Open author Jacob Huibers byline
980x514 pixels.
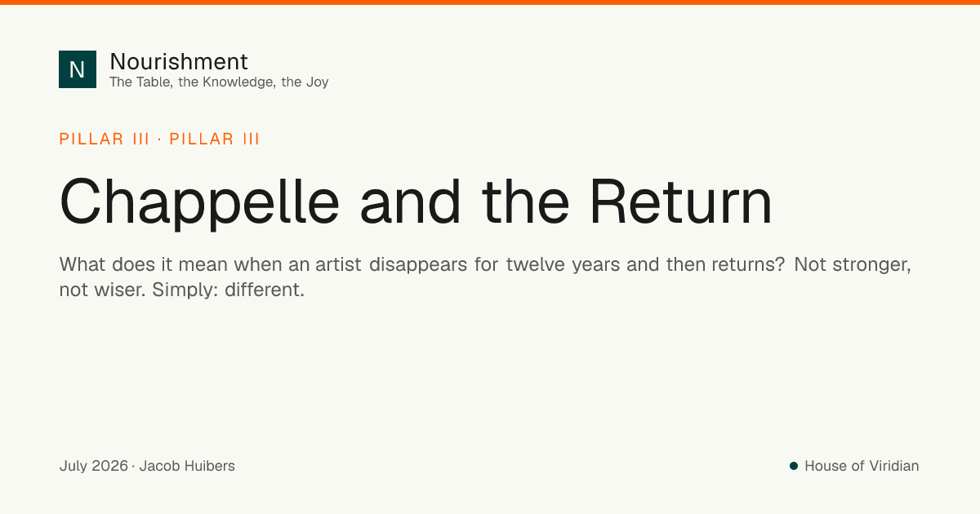187,466
